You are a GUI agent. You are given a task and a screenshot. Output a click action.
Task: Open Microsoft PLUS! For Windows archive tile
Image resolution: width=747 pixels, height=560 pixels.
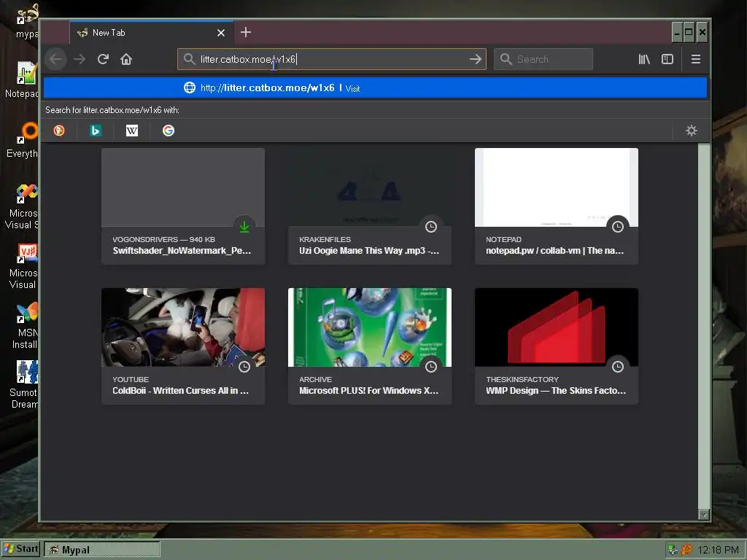(370, 346)
